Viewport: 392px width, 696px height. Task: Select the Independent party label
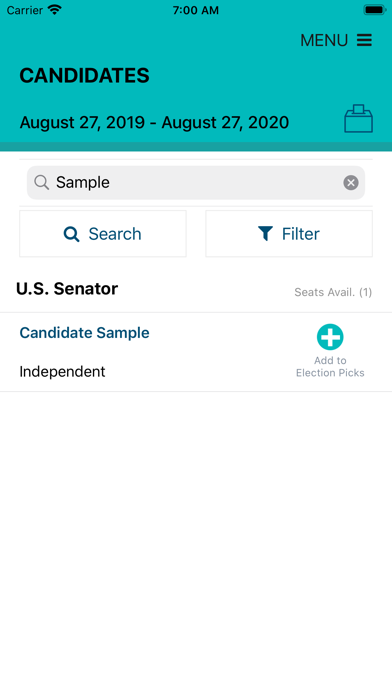[x=62, y=371]
